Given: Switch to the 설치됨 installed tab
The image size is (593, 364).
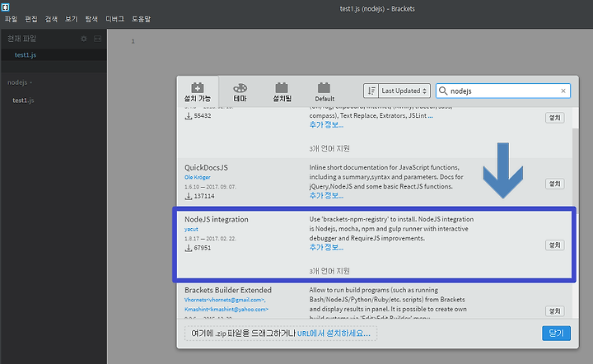Looking at the screenshot, I should click(282, 92).
